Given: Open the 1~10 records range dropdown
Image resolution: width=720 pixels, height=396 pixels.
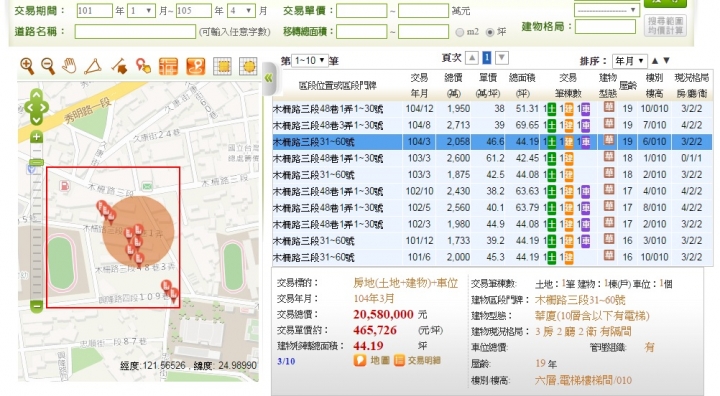Looking at the screenshot, I should coord(309,61).
